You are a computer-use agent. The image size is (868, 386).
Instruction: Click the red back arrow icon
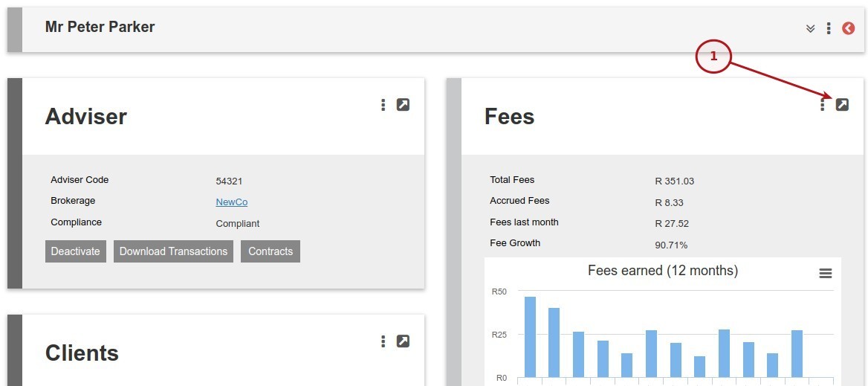[x=848, y=28]
